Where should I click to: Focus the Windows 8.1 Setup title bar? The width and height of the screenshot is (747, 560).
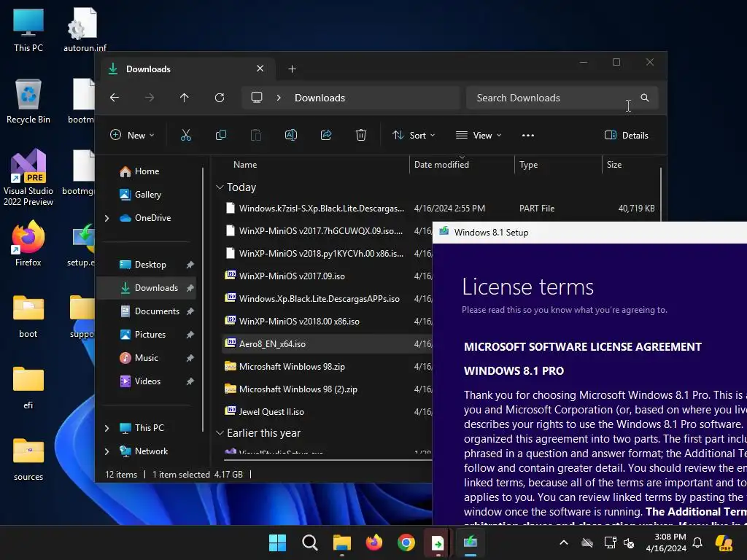[589, 233]
